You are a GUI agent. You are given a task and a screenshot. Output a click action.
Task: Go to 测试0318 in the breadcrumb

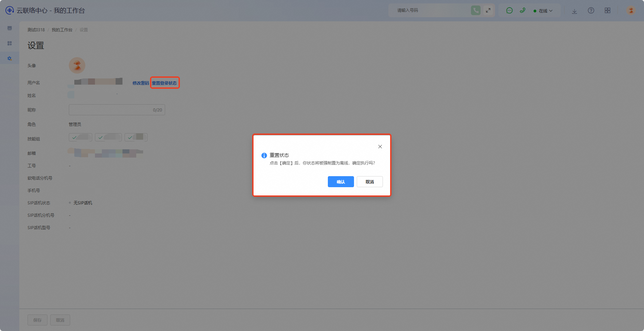pos(36,30)
